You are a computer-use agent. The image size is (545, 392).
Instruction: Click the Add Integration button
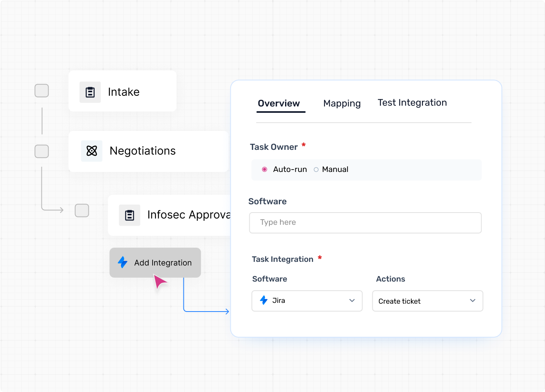[x=155, y=263]
